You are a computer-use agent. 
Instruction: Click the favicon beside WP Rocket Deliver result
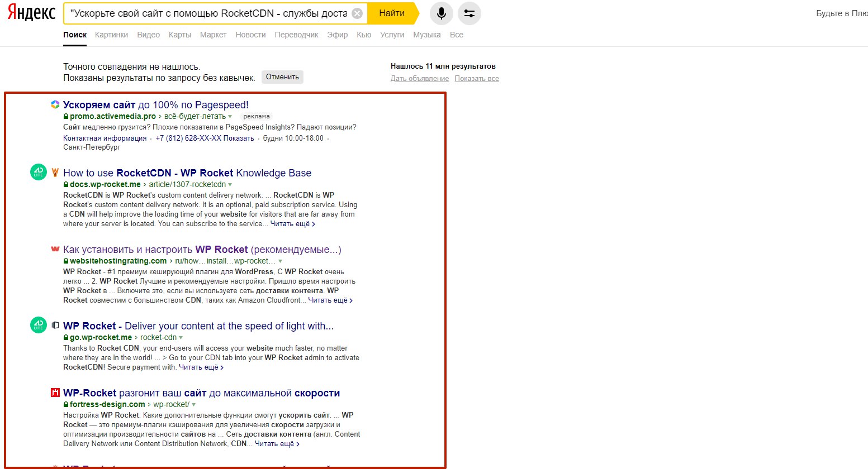coord(55,325)
